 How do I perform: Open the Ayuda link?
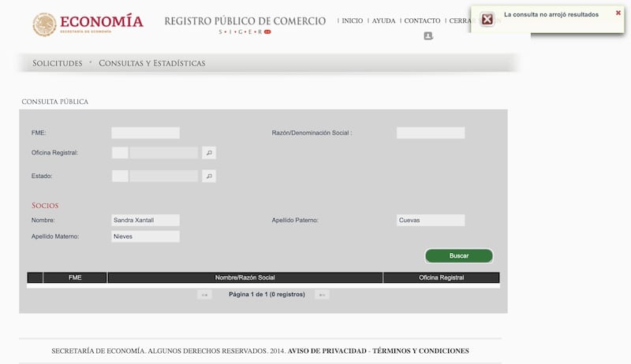coord(383,20)
